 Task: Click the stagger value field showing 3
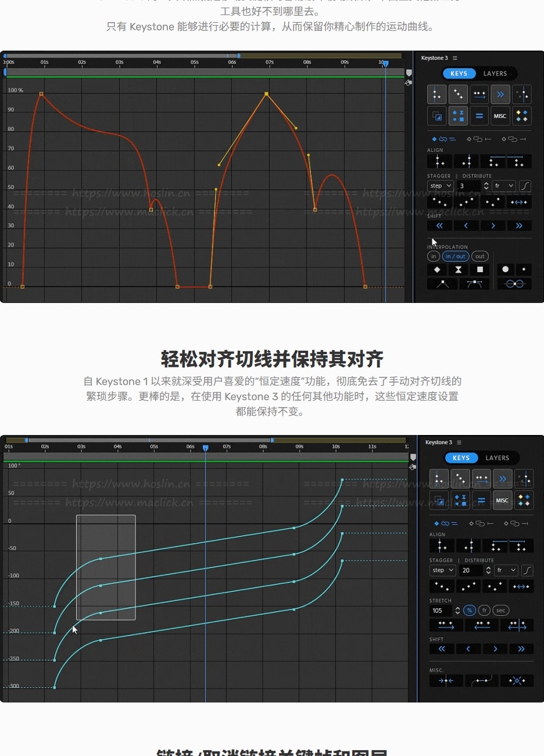tap(469, 186)
